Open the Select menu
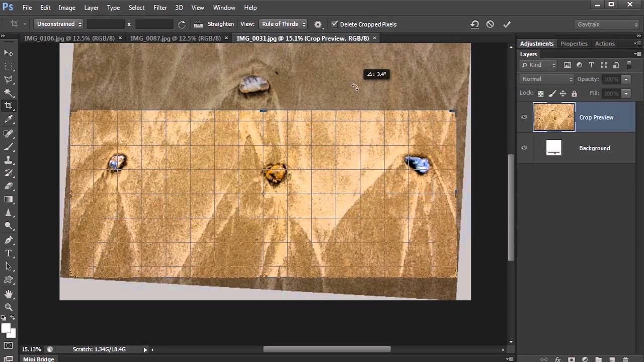 [136, 8]
